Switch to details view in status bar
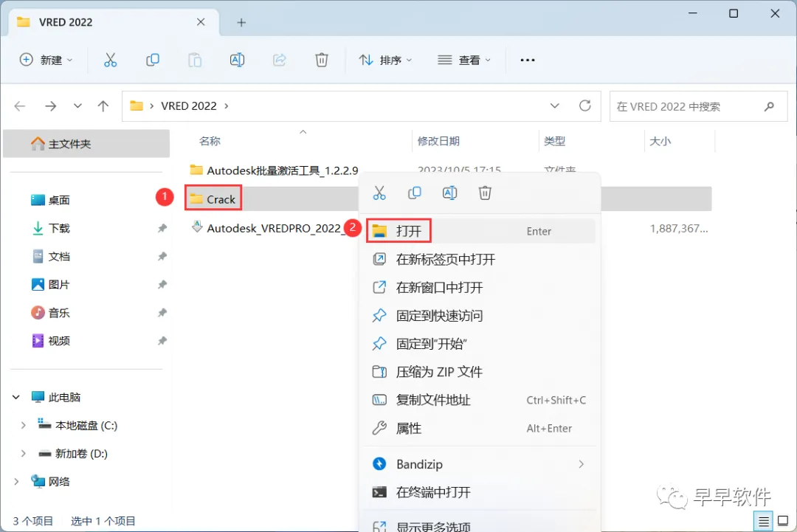 pyautogui.click(x=764, y=522)
